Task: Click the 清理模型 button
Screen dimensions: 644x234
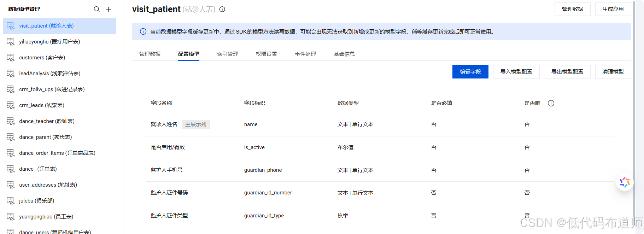Action: [613, 72]
